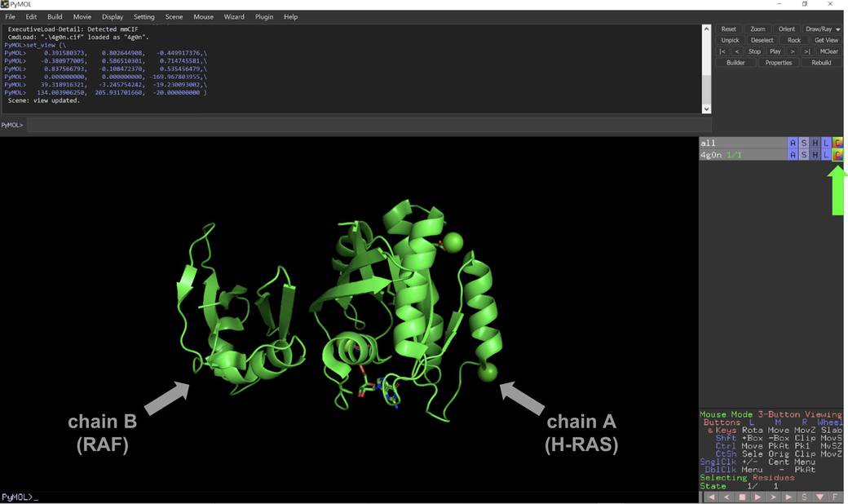
Task: Open the Hide (H) menu for 4g0n
Action: pos(815,155)
